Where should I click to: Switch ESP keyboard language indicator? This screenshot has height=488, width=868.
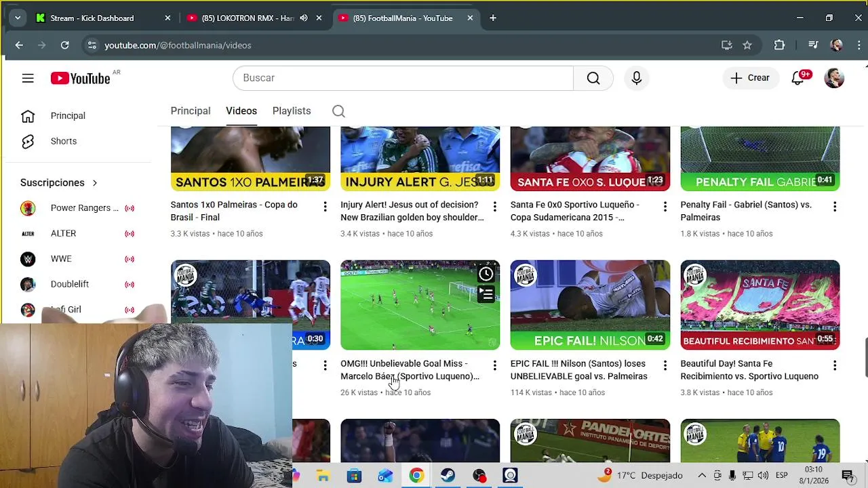pos(781,476)
